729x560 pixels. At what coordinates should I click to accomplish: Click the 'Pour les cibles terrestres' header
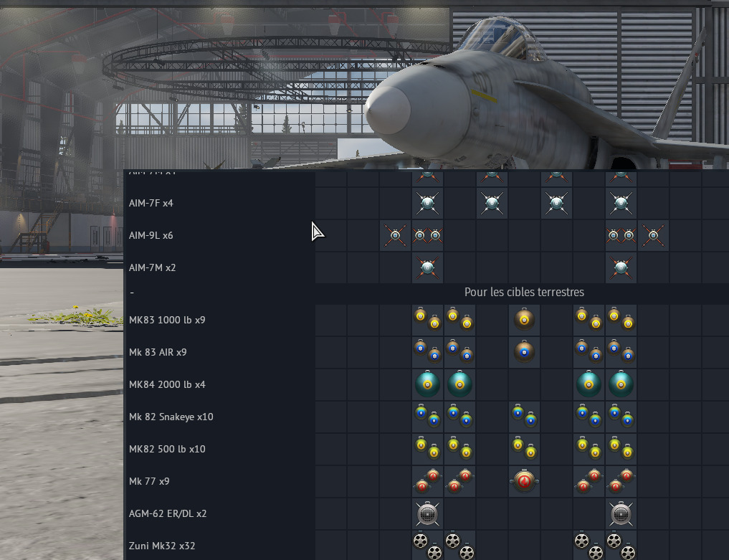(x=523, y=293)
